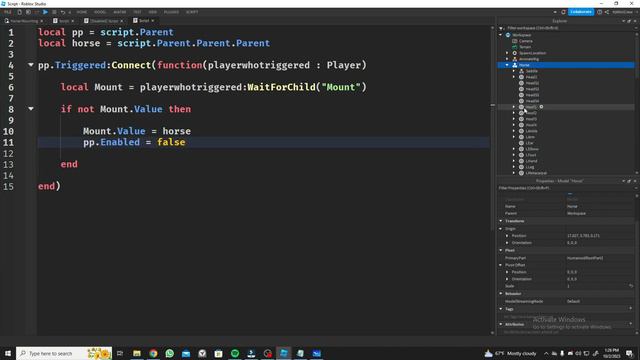Image resolution: width=640 pixels, height=360 pixels.
Task: Select Terrain in the Explorer
Action: point(525,47)
